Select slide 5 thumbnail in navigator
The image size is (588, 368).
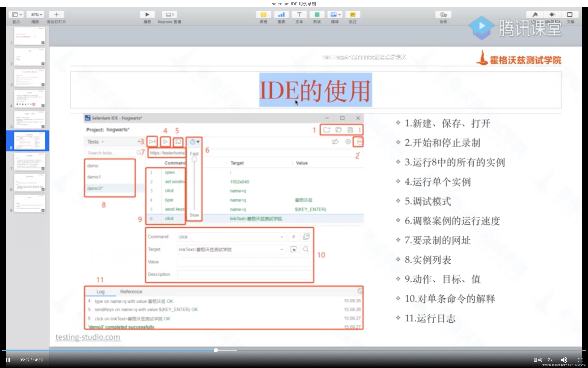[x=29, y=120]
